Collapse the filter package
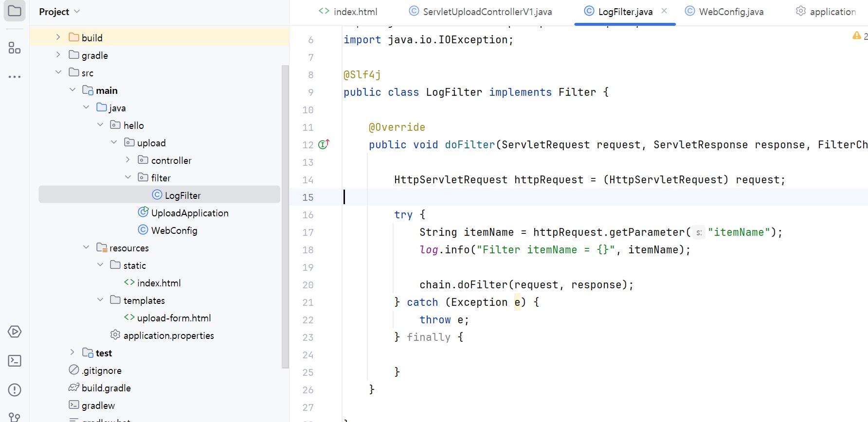The height and width of the screenshot is (422, 868). click(x=128, y=177)
